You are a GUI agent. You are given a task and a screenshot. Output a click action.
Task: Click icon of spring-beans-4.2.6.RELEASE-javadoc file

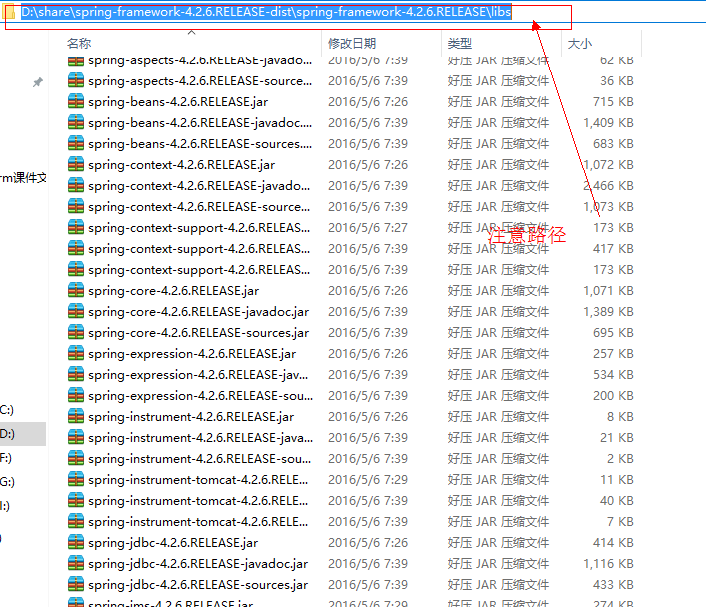[x=76, y=122]
